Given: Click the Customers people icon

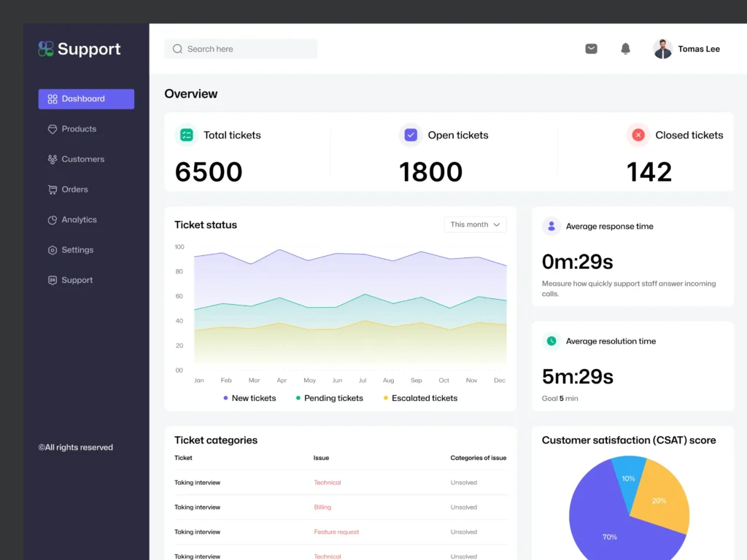Looking at the screenshot, I should [53, 160].
